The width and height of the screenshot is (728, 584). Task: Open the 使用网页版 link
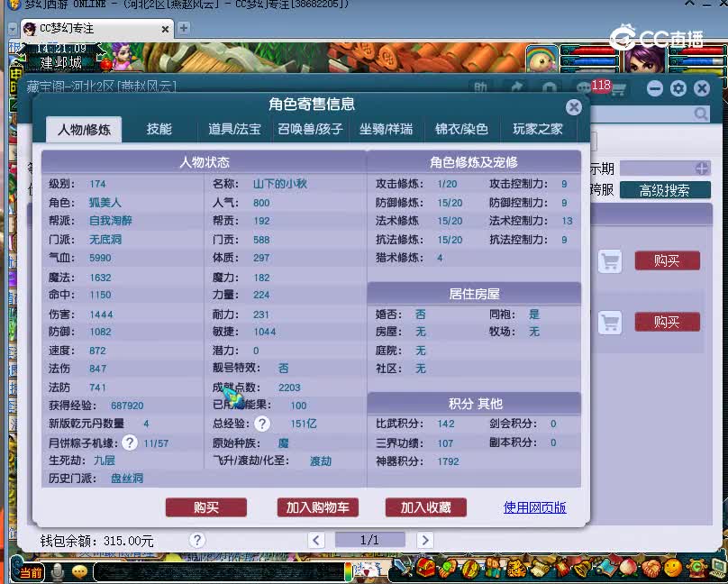(x=535, y=507)
